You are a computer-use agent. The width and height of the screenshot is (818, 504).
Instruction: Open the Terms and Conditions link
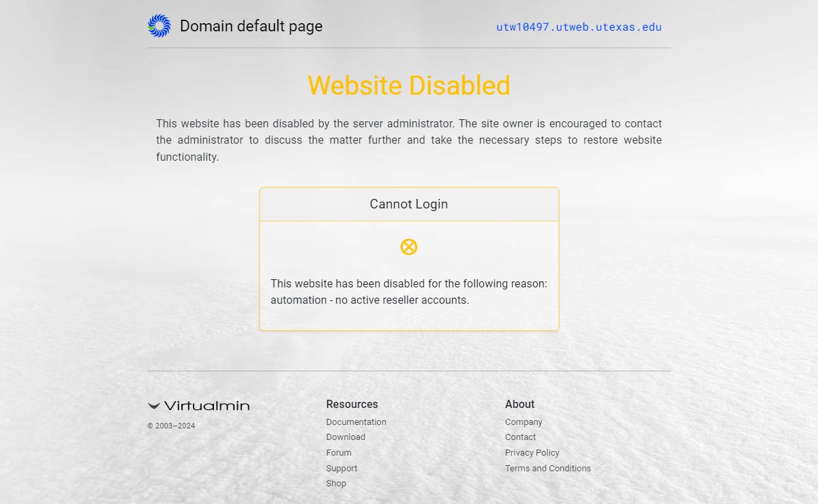tap(547, 469)
